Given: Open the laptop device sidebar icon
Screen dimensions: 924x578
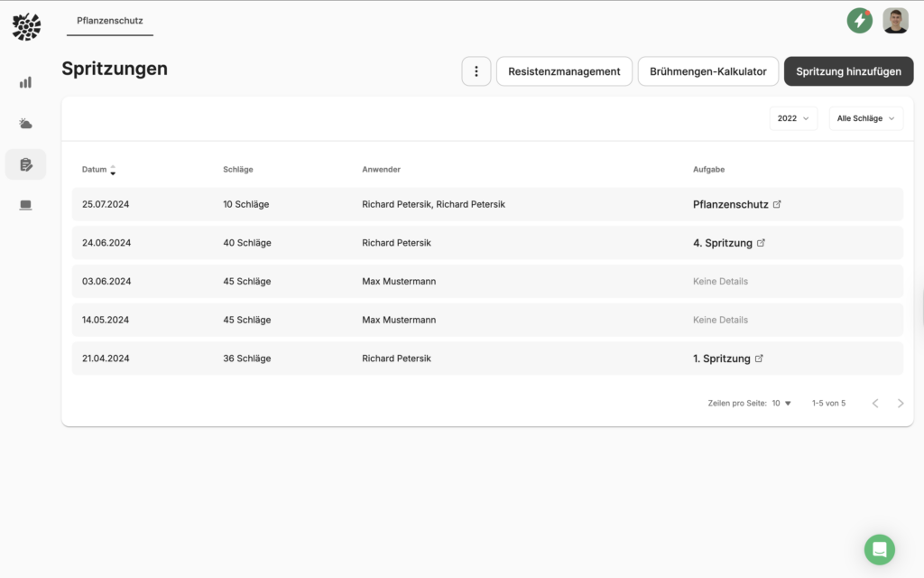Looking at the screenshot, I should pos(25,205).
